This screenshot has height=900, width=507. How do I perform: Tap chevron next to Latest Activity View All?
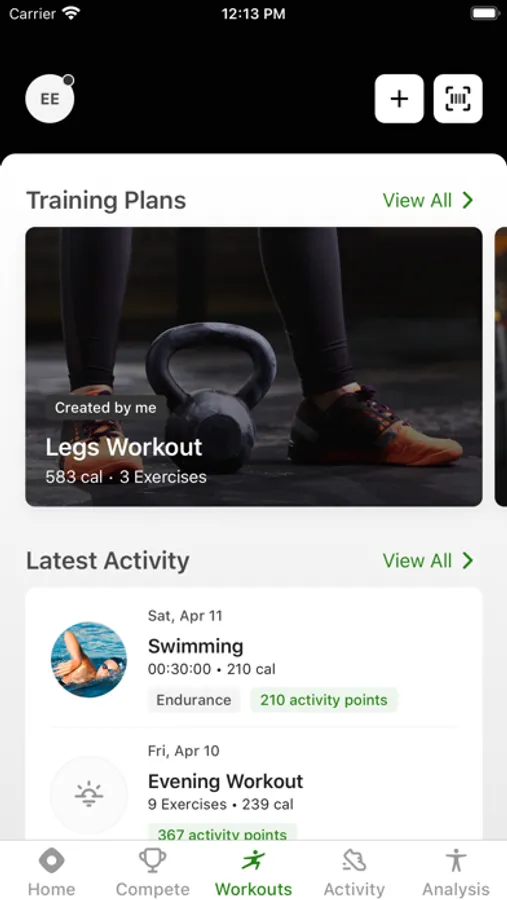coord(468,560)
